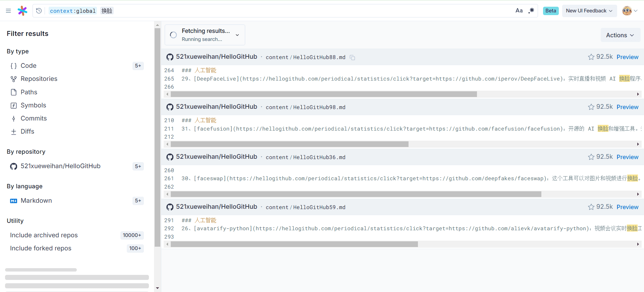Viewport: 644px width, 292px height.
Task: Click GitHub icon on HelloGitHub59.md result
Action: click(170, 207)
